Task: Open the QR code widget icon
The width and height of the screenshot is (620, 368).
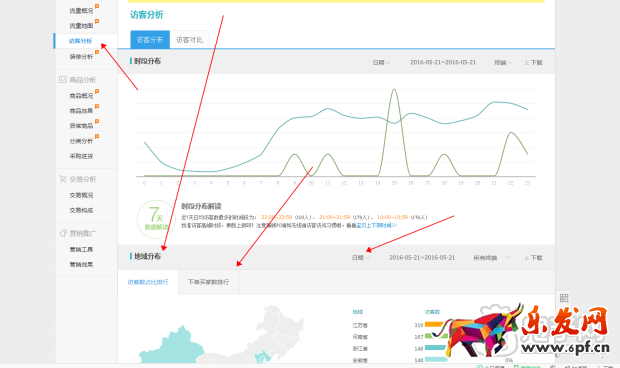Action: [564, 298]
